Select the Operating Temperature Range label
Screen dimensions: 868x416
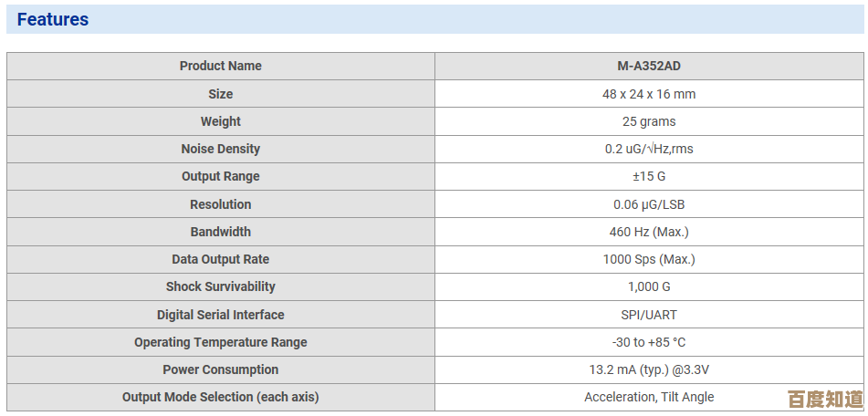(220, 342)
